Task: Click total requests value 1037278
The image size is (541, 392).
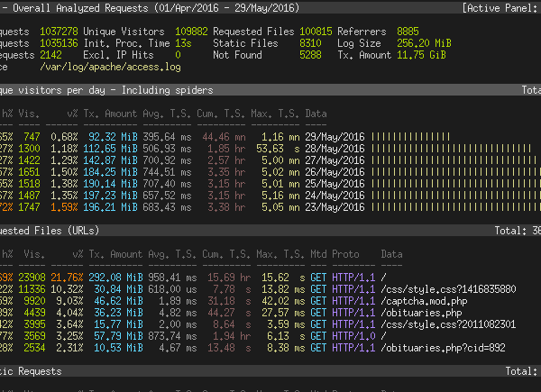Action: point(59,32)
